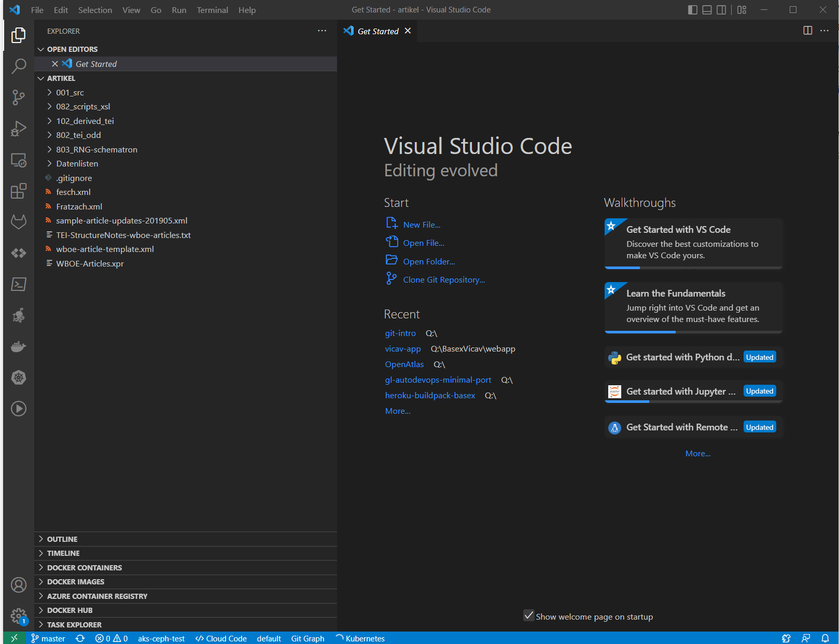Expand the 102_derived_tei folder
Viewport: 839px width, 644px height.
(186, 121)
